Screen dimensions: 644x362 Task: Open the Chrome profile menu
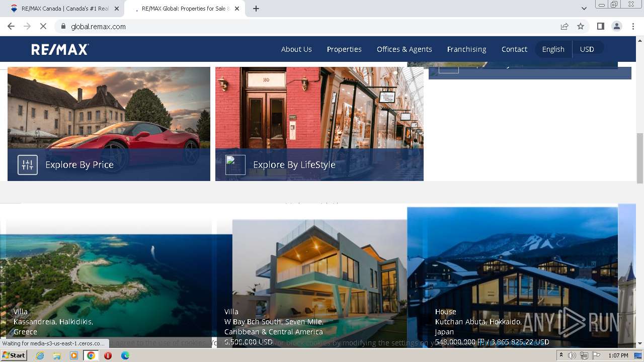click(617, 26)
